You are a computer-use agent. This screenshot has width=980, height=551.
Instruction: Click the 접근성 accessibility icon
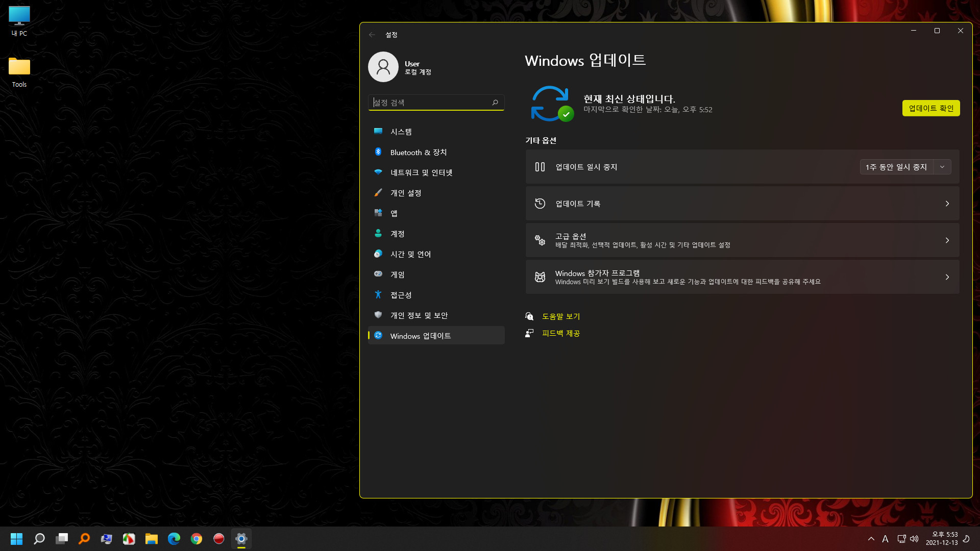(x=378, y=294)
